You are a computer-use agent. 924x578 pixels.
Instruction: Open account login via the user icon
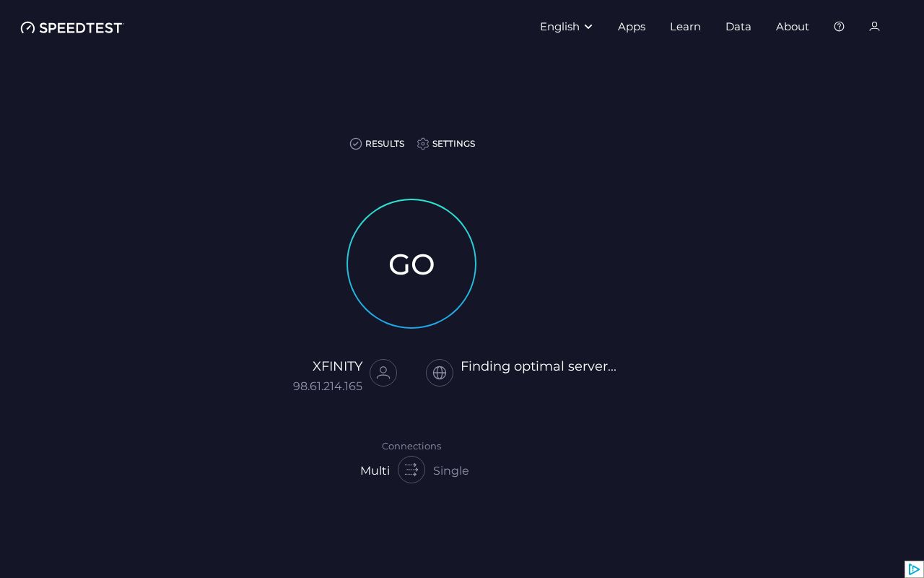pyautogui.click(x=874, y=27)
